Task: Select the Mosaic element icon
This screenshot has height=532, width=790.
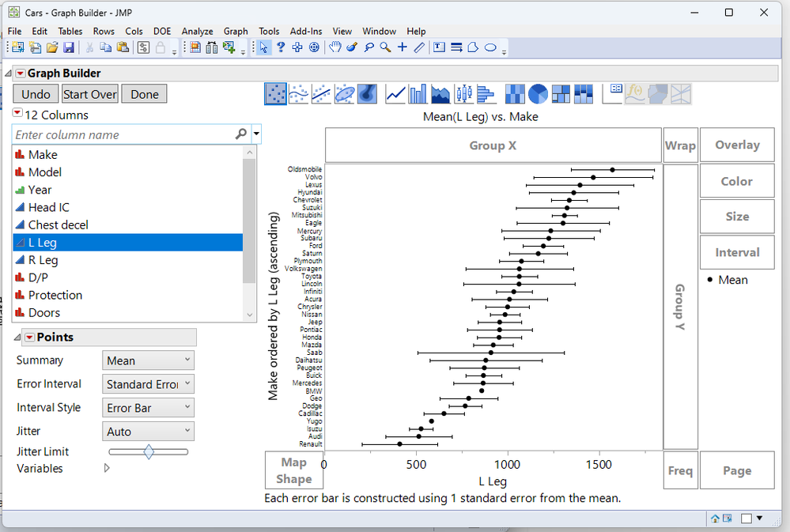Action: (583, 94)
